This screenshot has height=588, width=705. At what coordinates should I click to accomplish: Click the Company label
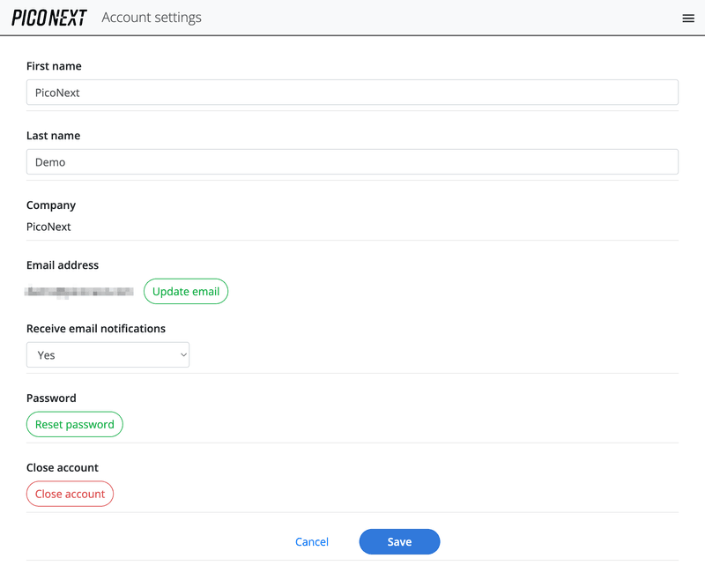tap(51, 205)
